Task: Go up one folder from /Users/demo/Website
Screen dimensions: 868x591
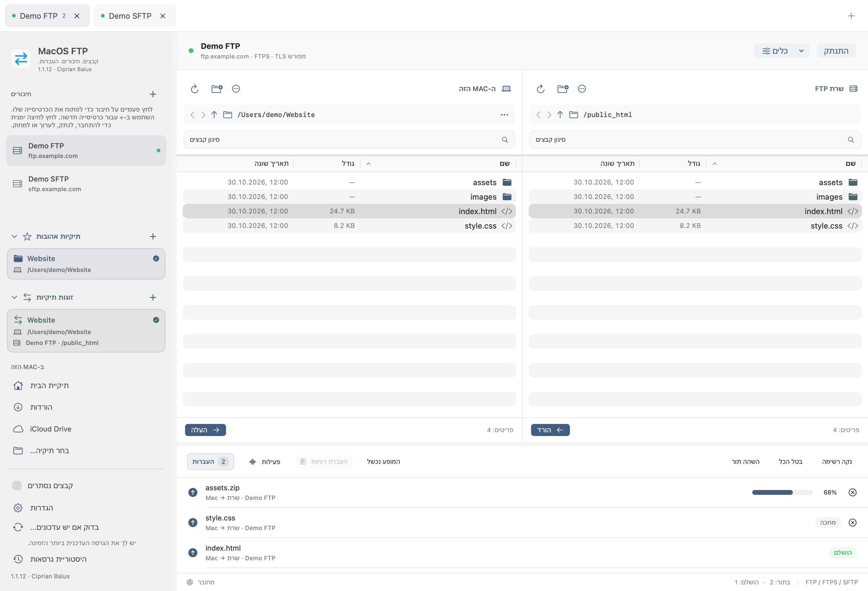Action: pos(214,115)
